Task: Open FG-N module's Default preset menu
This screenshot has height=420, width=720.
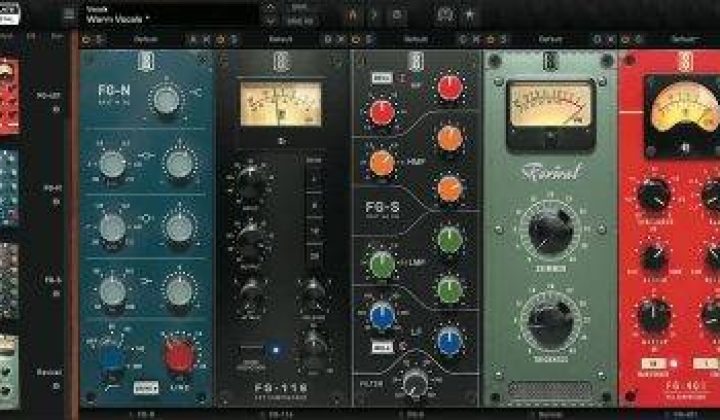Action: point(146,39)
